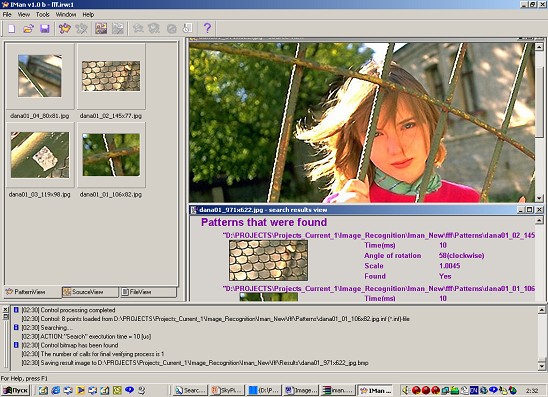Click the yellow puzzle-piece pattern toolbar icon
Image resolution: width=548 pixels, height=397 pixels.
[65, 29]
